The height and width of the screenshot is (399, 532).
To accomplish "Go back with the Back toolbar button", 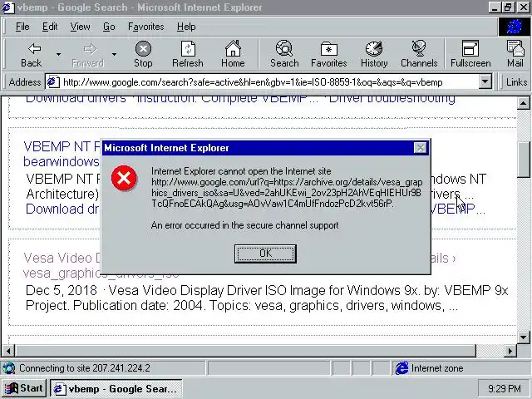I will click(x=32, y=54).
